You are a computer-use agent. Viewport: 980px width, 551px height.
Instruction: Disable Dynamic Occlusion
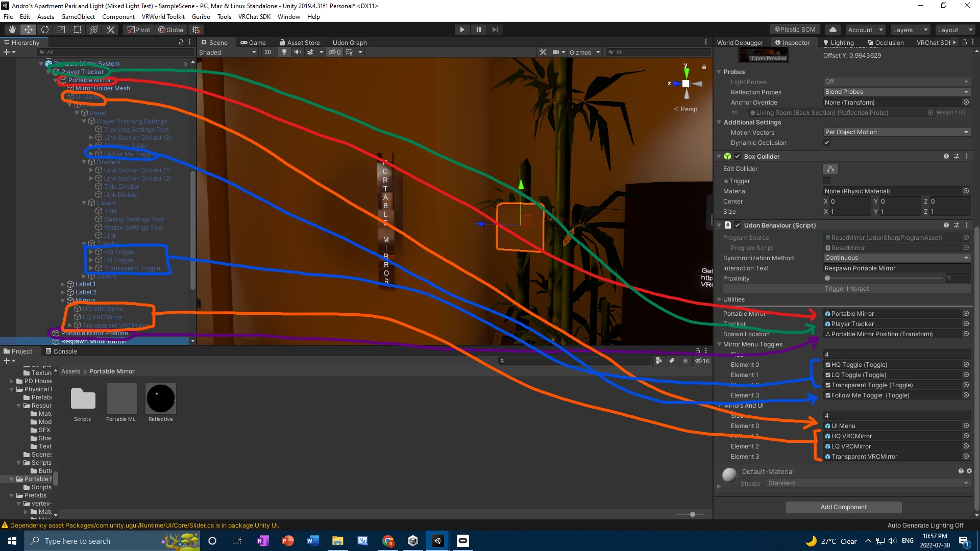click(x=827, y=143)
